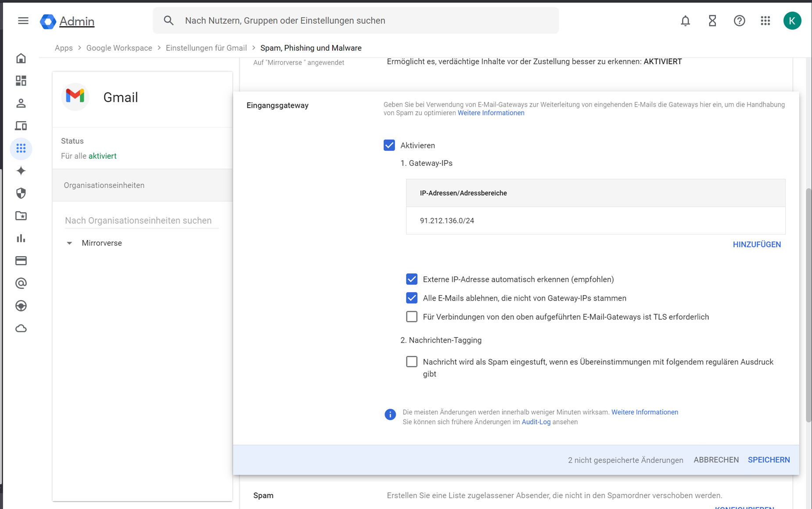The height and width of the screenshot is (509, 812).
Task: Open Billing card icon in sidebar
Action: coord(21,261)
